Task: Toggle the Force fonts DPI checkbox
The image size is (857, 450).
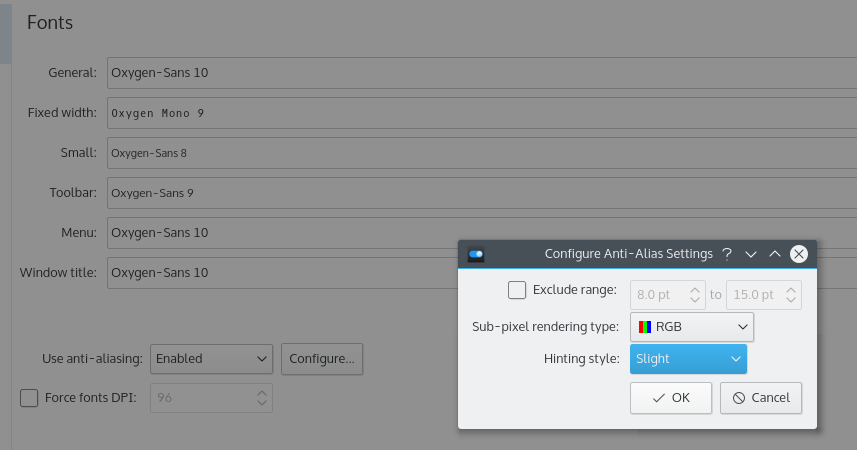Action: coord(29,398)
